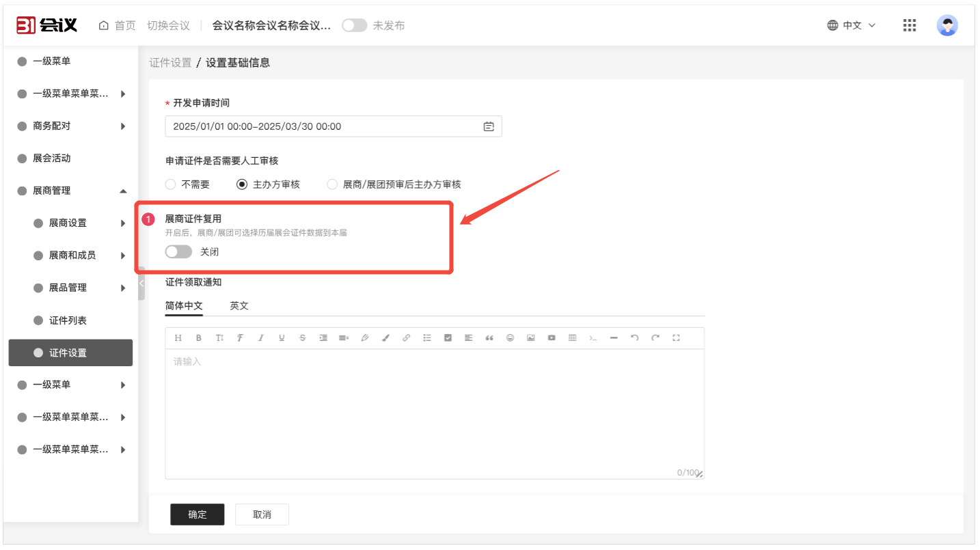Screen dimensions: 980x550
Task: Open the 中文 language dropdown
Action: (852, 25)
